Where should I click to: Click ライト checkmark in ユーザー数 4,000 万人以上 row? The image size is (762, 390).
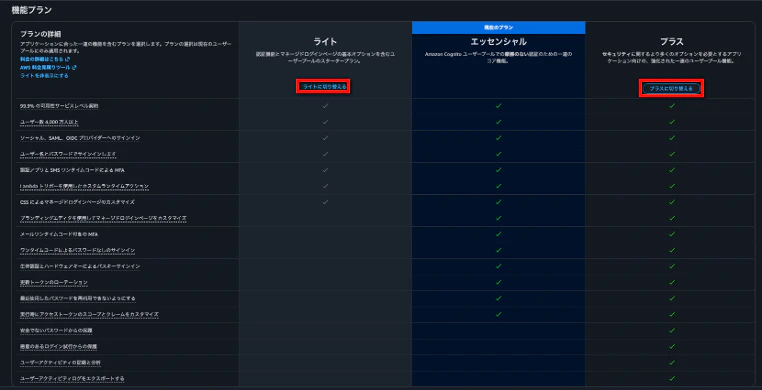pyautogui.click(x=326, y=121)
